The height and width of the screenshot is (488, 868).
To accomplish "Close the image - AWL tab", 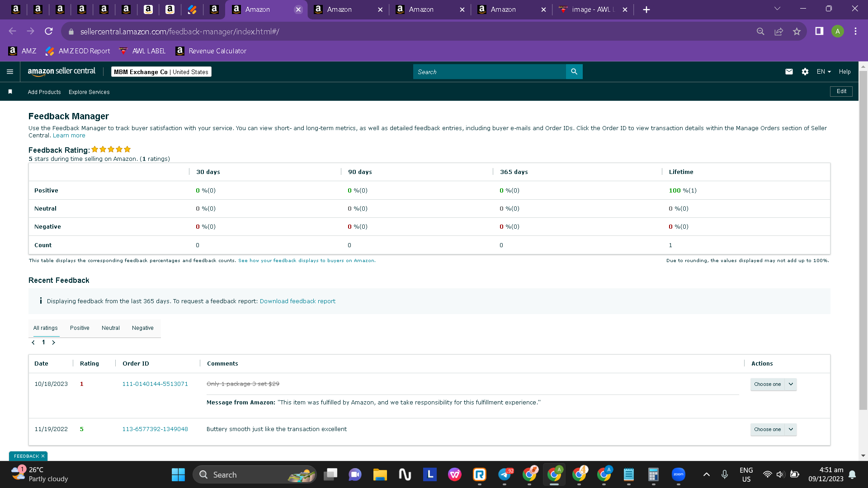I will coord(625,9).
